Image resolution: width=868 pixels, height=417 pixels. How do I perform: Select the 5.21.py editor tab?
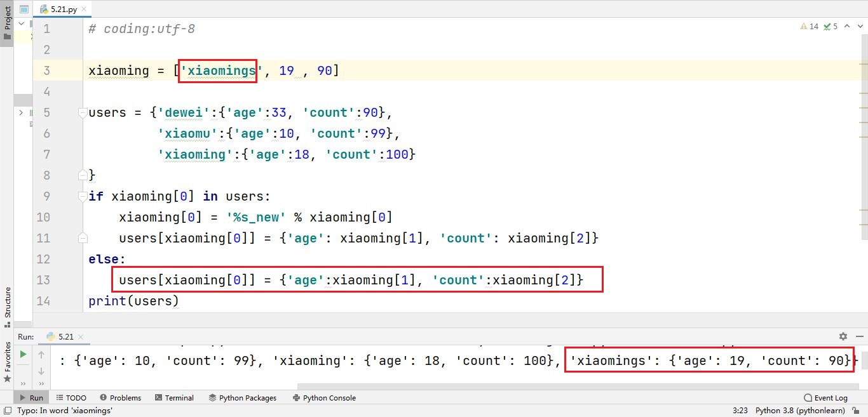pos(64,9)
